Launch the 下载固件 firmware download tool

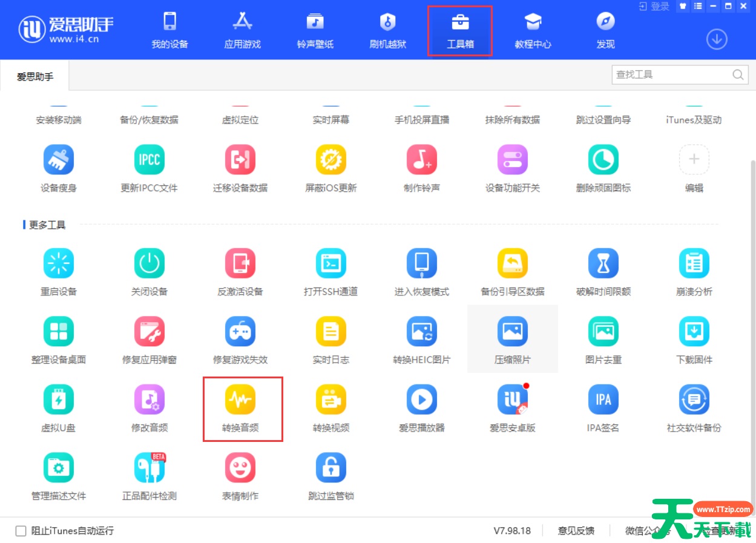point(694,340)
